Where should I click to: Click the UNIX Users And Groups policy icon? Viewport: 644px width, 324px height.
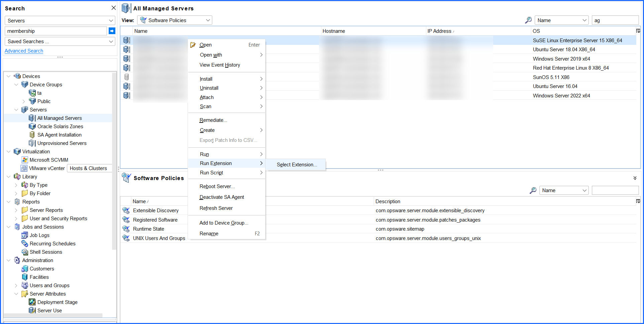126,238
